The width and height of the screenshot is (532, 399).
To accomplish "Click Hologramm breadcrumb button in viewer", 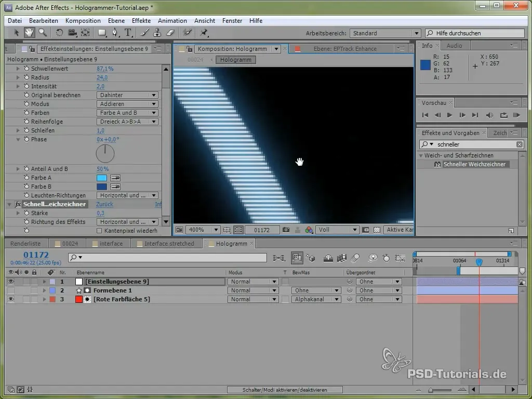I will click(236, 60).
